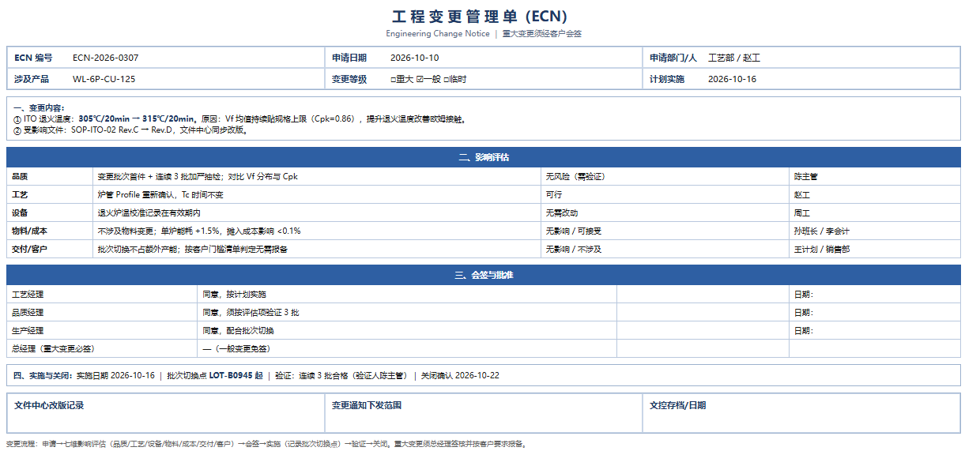Click the 无影响 / 不涉及 cell
The image size is (980, 466).
click(665, 249)
